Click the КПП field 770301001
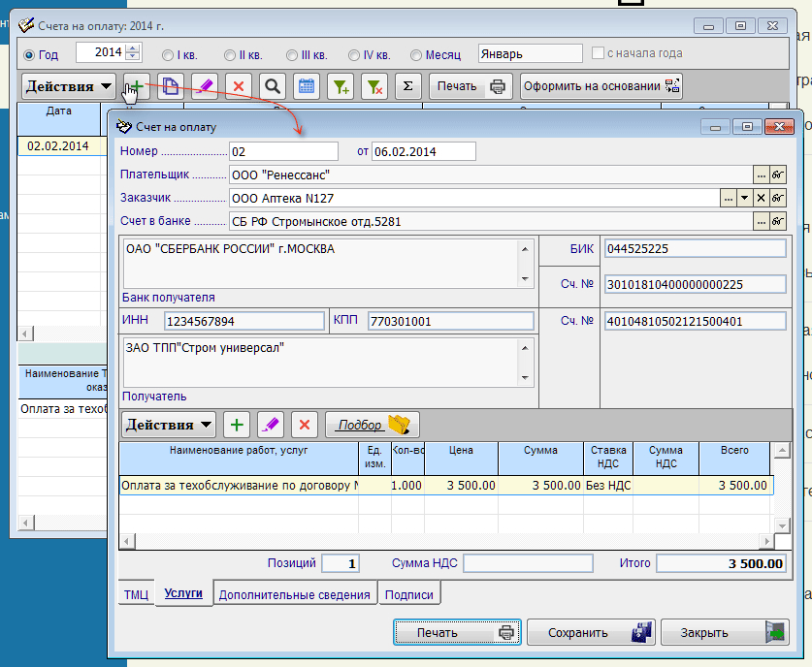812x667 pixels. click(x=450, y=321)
